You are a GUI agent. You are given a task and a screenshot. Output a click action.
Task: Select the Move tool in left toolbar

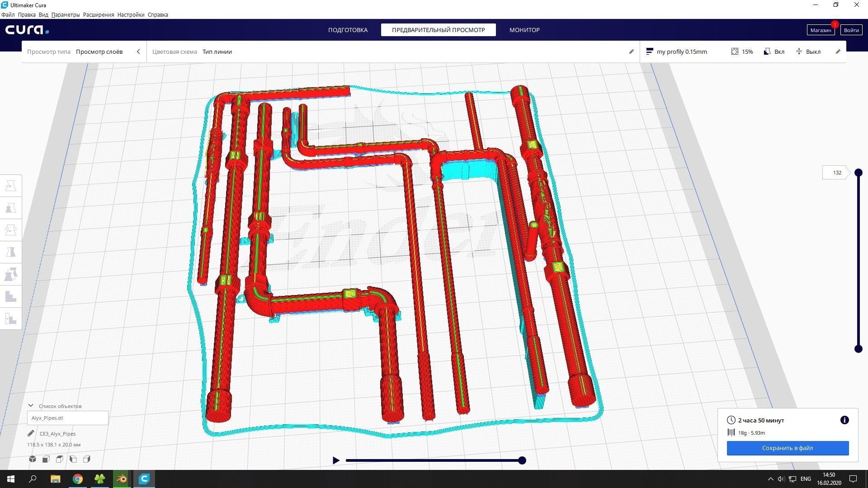click(x=11, y=186)
